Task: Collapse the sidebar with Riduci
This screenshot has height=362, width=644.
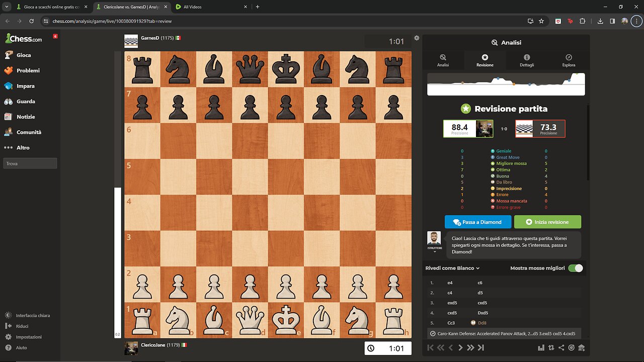Action: pos(22,326)
